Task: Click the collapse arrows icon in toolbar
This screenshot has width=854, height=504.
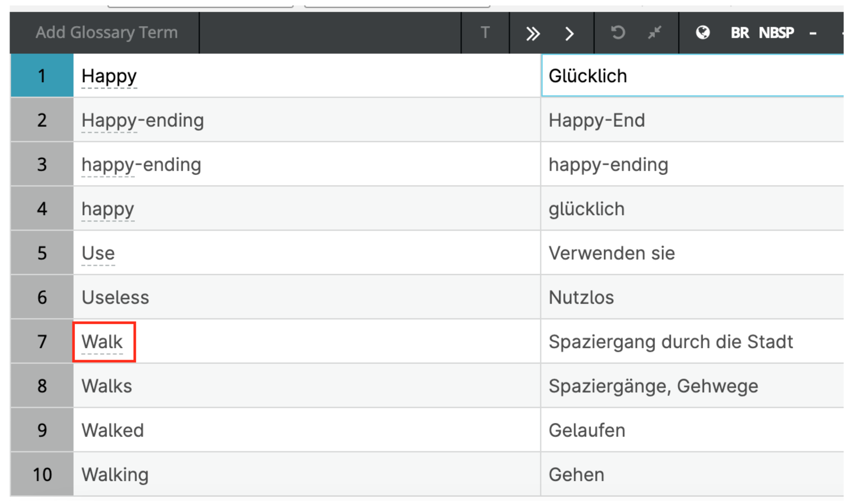Action: tap(654, 33)
